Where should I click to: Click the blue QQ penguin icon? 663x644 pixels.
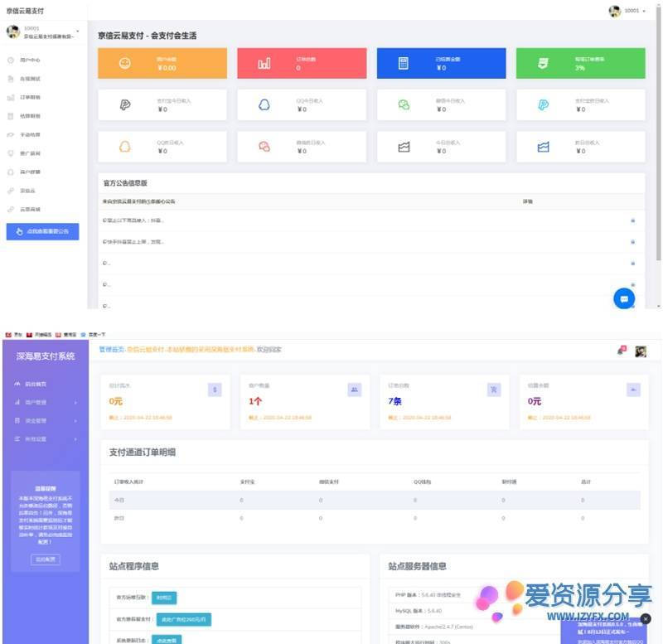click(264, 104)
